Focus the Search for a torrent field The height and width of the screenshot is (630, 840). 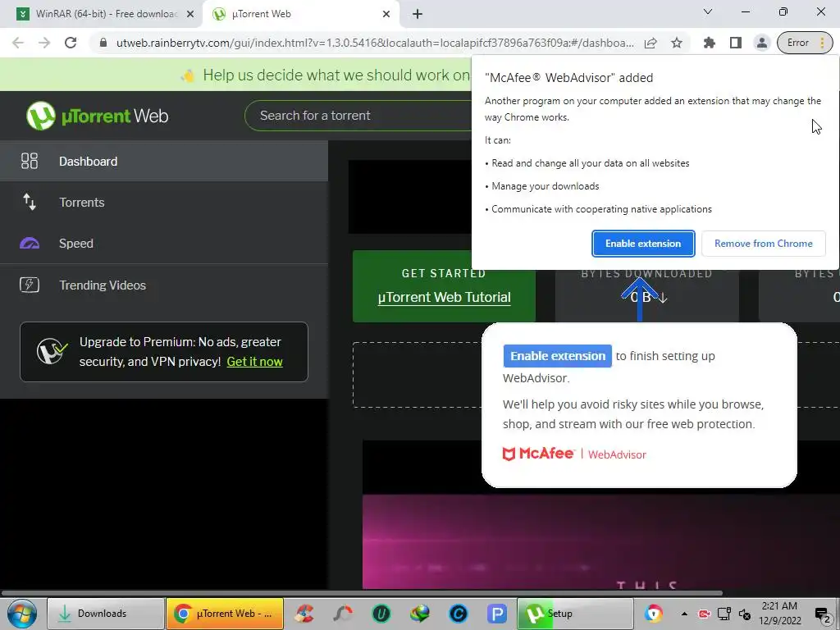coord(359,115)
